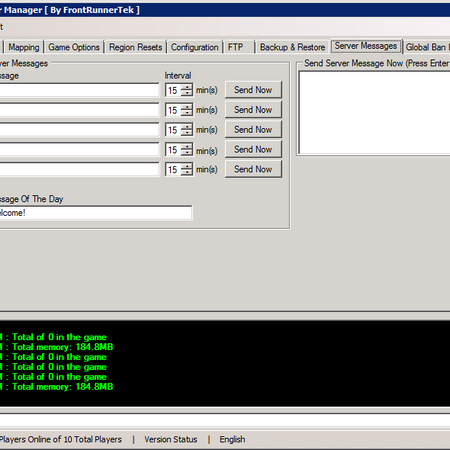Open the Region Resets tab

click(135, 47)
